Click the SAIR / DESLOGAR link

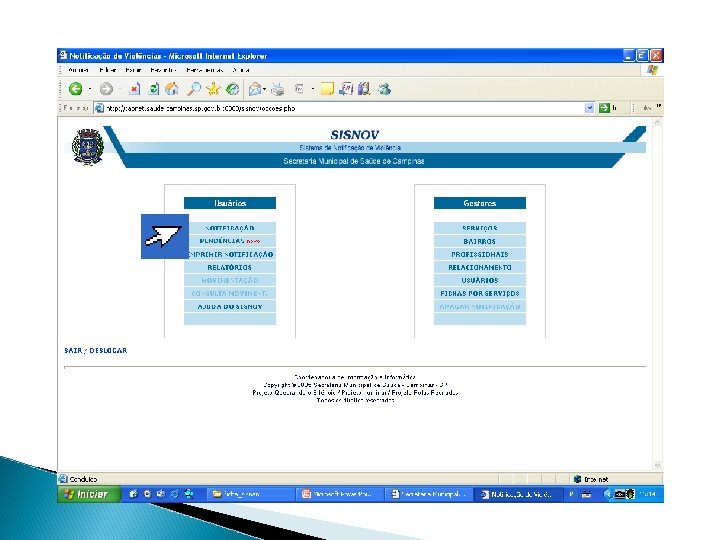pyautogui.click(x=96, y=350)
